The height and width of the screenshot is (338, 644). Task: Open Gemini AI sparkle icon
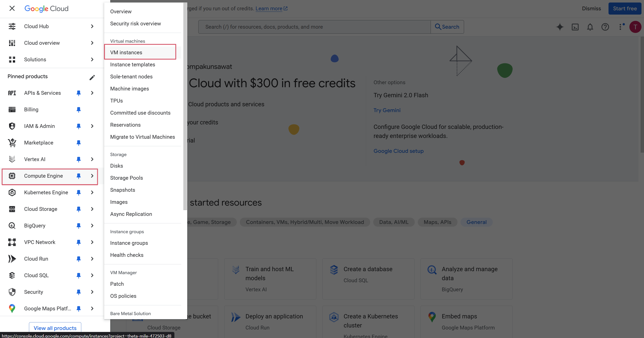(x=560, y=27)
